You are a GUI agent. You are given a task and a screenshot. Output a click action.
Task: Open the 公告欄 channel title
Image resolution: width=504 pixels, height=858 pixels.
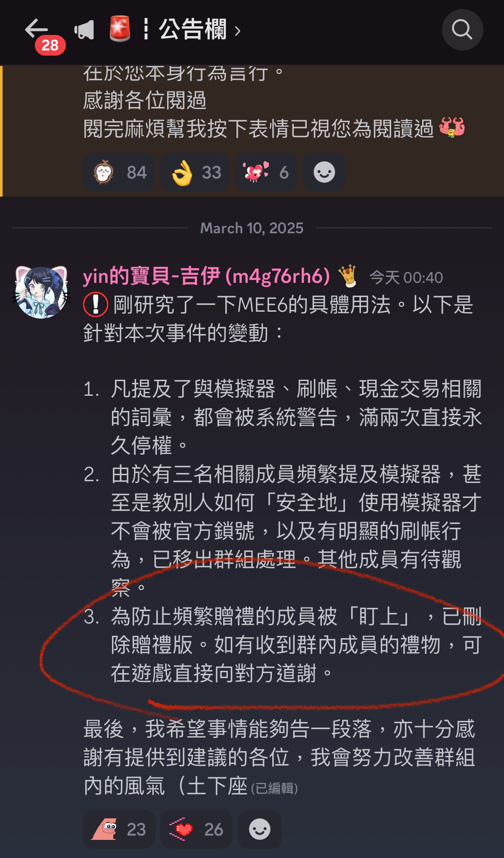click(x=192, y=30)
